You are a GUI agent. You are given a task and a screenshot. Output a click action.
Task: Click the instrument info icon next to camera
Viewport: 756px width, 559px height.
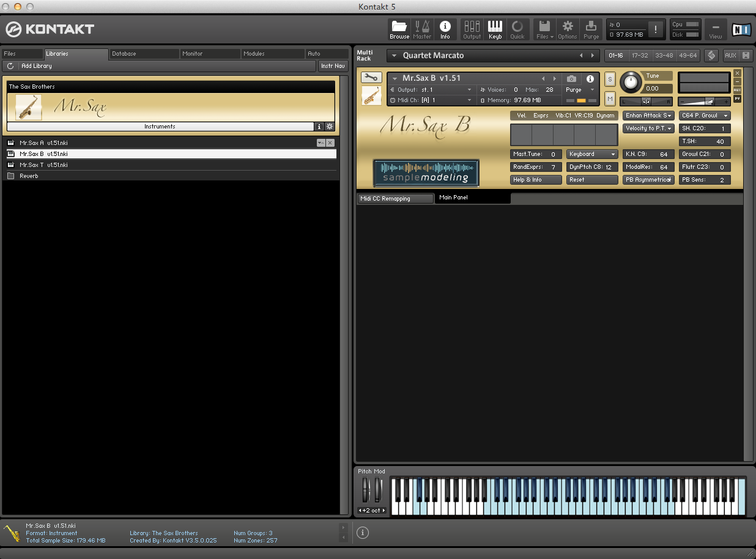pos(590,79)
